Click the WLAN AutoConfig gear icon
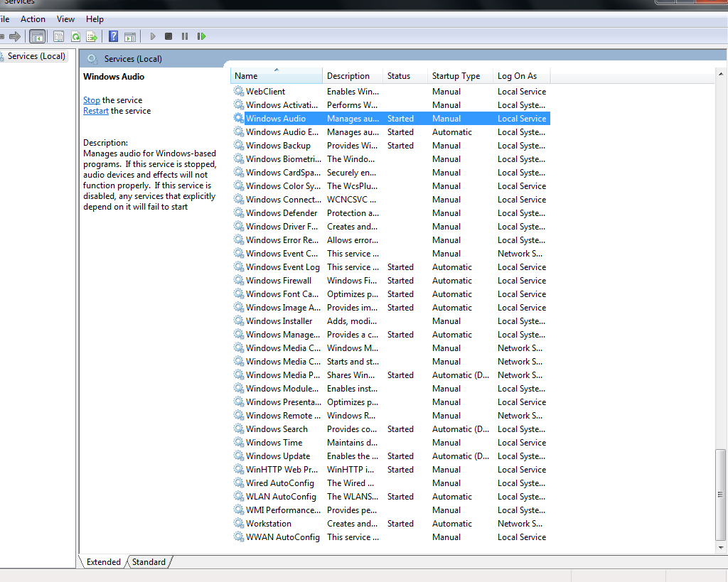Image resolution: width=728 pixels, height=582 pixels. pos(239,496)
